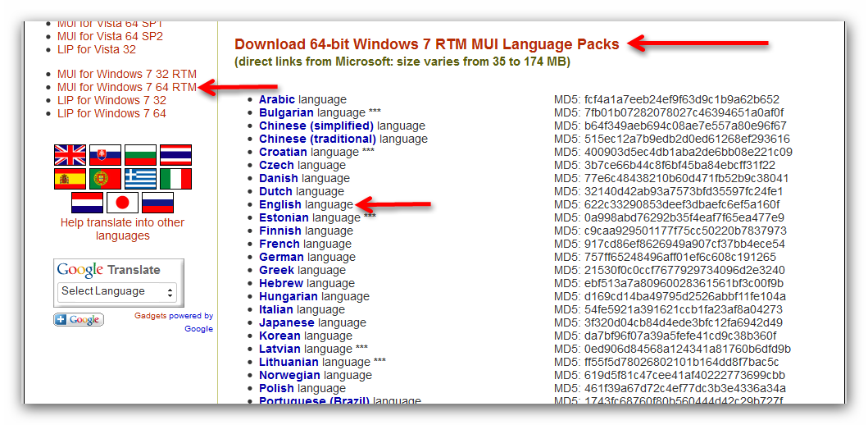
Task: Click the blue plus Google gadget button
Action: pos(79,320)
